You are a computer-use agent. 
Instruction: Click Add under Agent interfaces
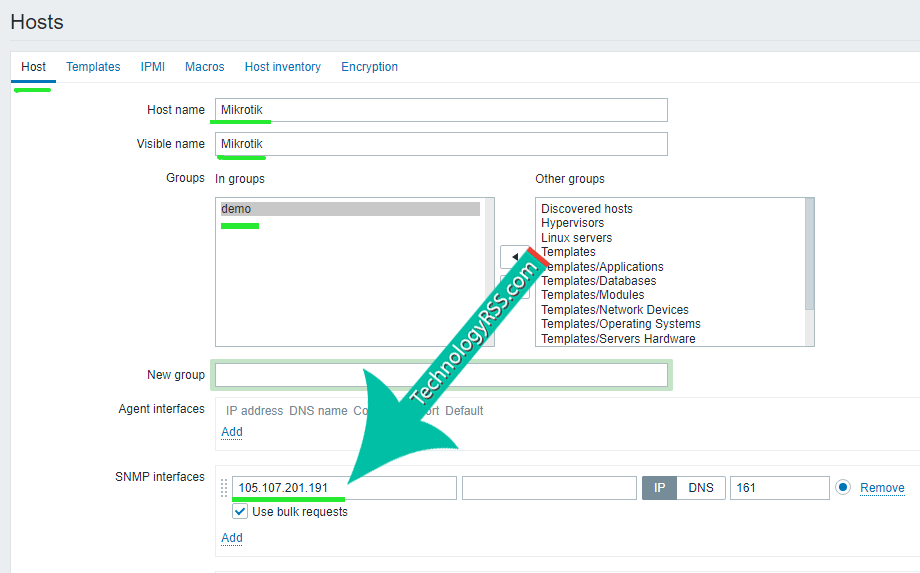point(231,432)
